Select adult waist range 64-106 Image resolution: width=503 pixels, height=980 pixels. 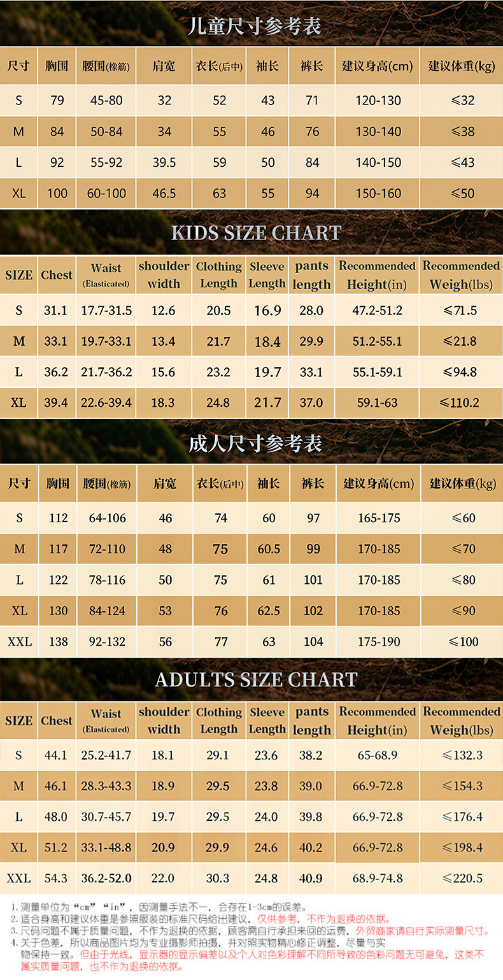(x=108, y=518)
